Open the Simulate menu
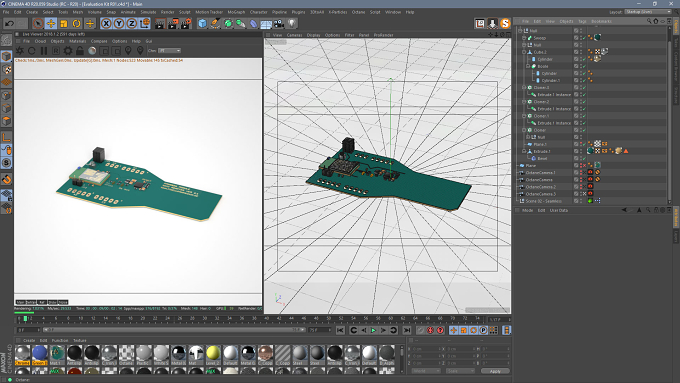The height and width of the screenshot is (383, 680). click(148, 12)
